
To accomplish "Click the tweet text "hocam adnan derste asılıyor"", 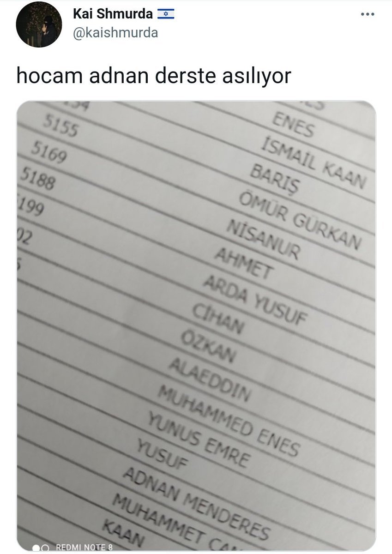I will pos(154,76).
